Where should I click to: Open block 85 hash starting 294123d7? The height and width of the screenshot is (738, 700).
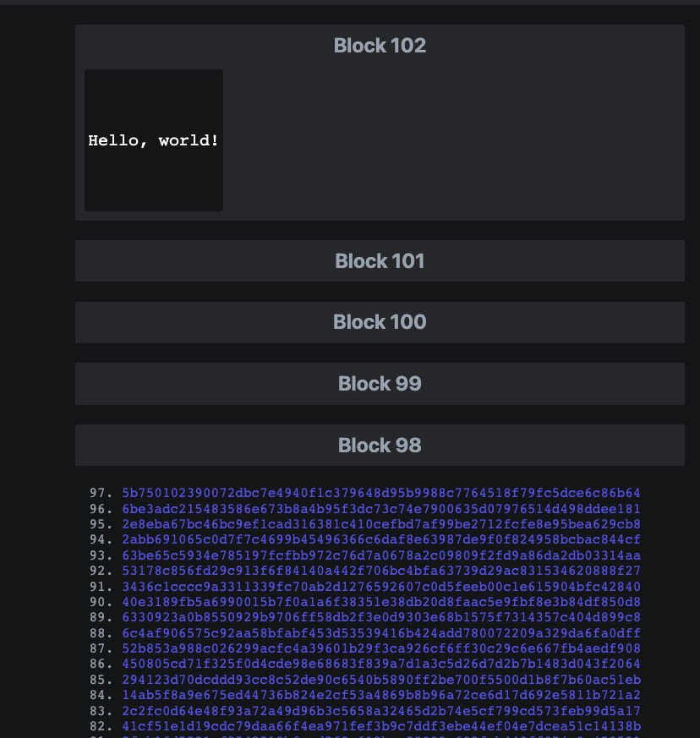[x=381, y=680]
